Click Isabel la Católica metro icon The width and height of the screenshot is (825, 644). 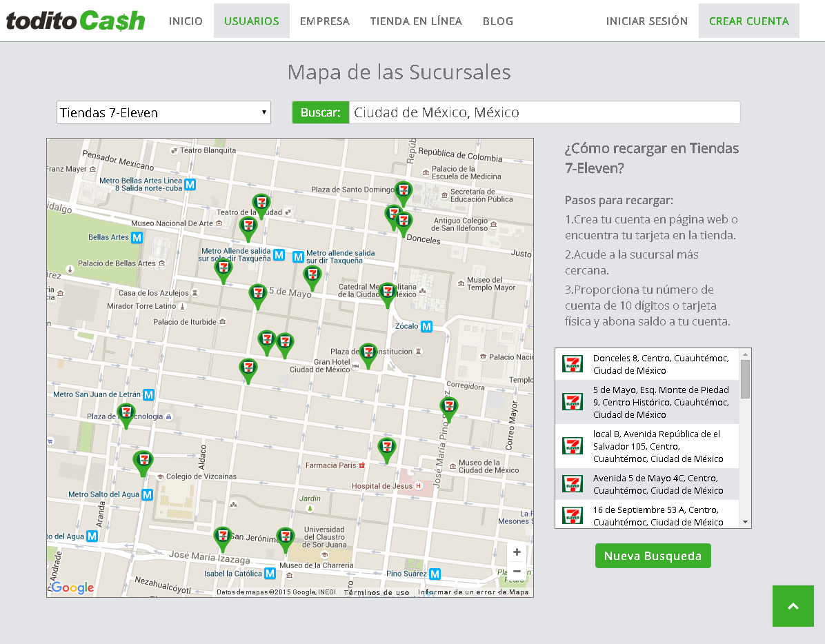(x=270, y=574)
